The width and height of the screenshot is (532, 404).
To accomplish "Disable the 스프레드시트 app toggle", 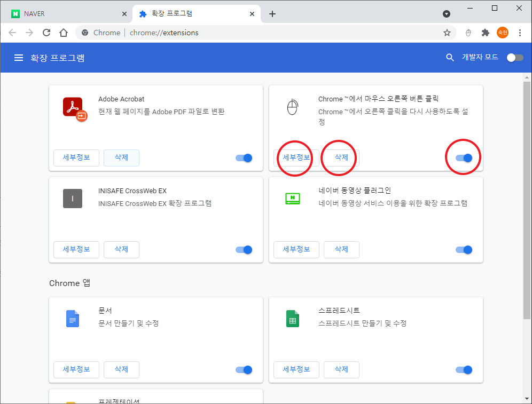I will pos(464,370).
